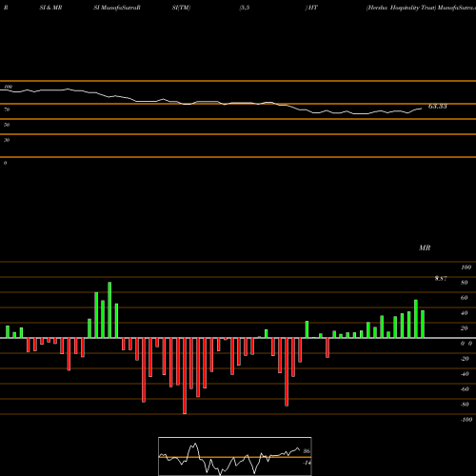Click the mini chart label -14
476x476 pixels.
307,463
